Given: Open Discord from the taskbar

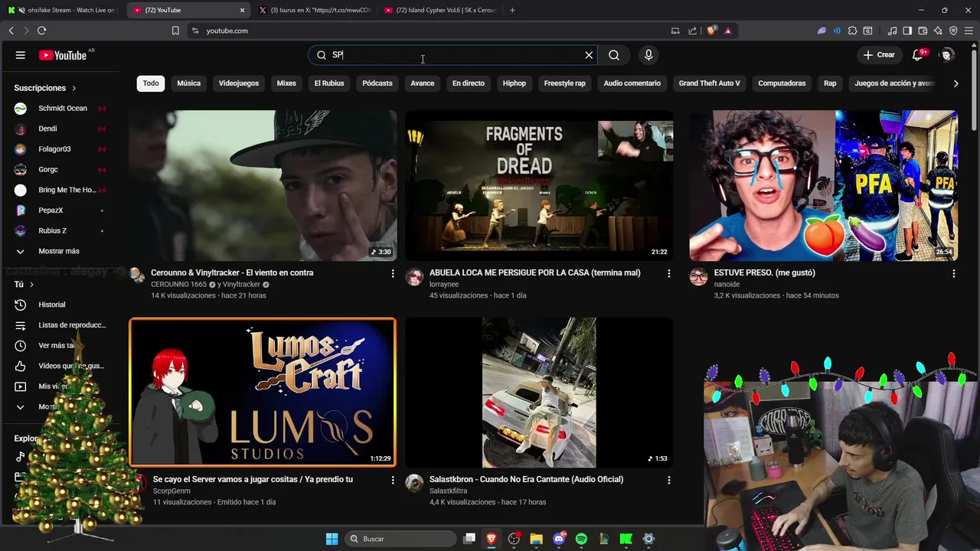Looking at the screenshot, I should (x=559, y=539).
